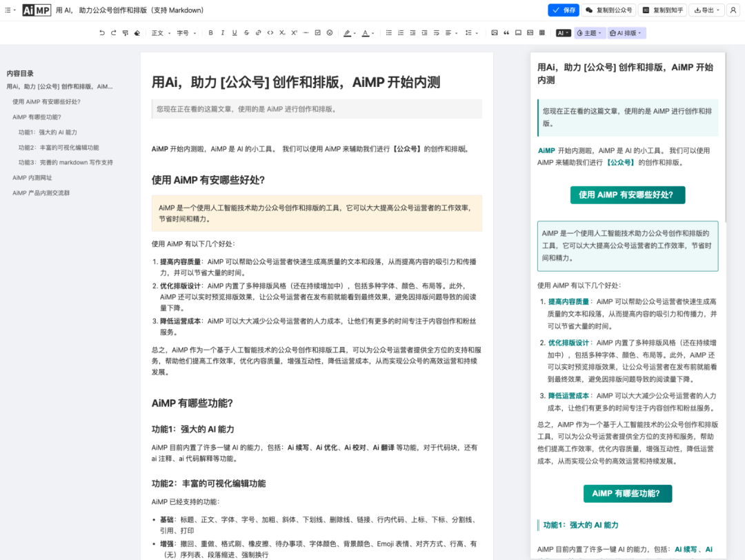The image size is (745, 560).
Task: Insert a table
Action: [542, 33]
